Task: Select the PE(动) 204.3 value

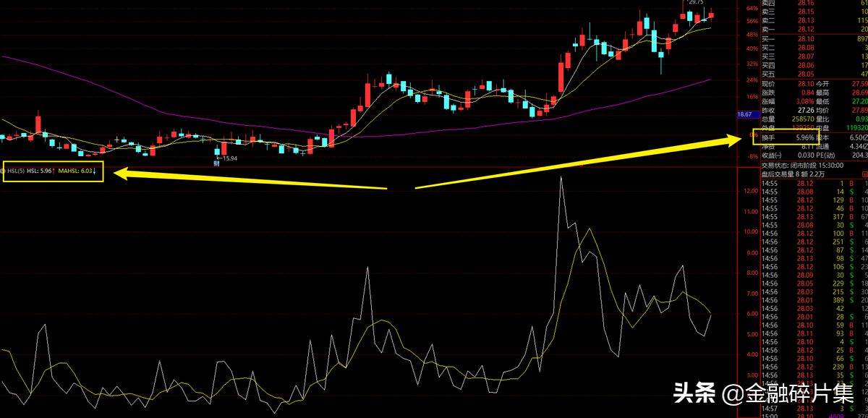Action: (843, 154)
